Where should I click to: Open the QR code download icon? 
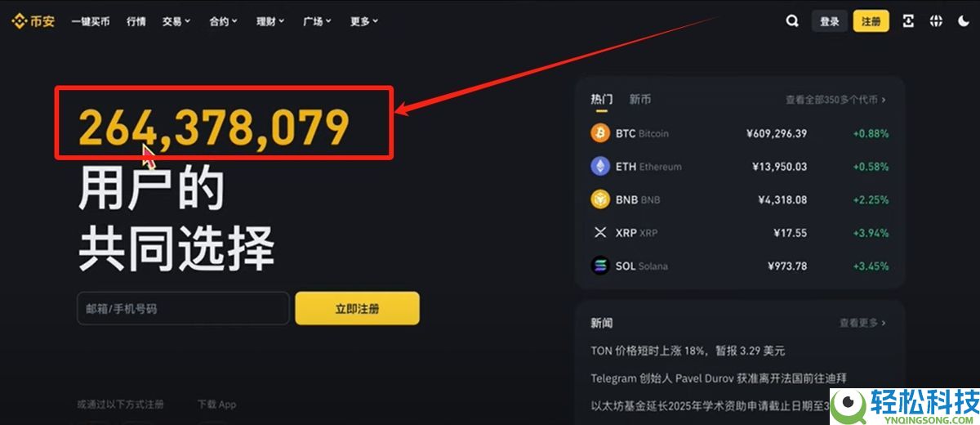(908, 21)
